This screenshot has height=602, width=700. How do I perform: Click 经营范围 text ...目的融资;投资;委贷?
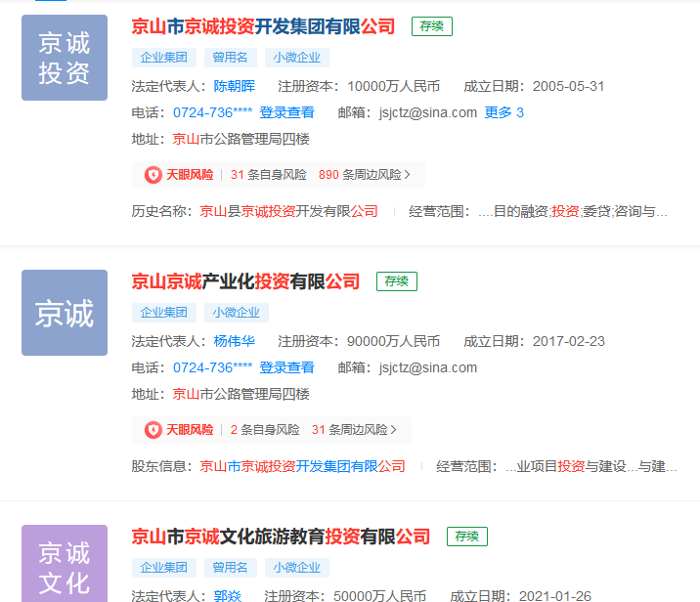573,211
